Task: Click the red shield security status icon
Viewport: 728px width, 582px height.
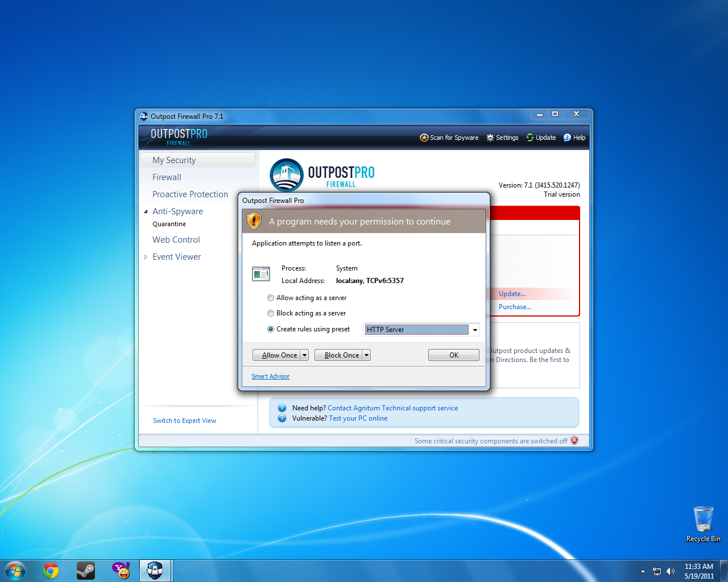Action: (x=574, y=440)
